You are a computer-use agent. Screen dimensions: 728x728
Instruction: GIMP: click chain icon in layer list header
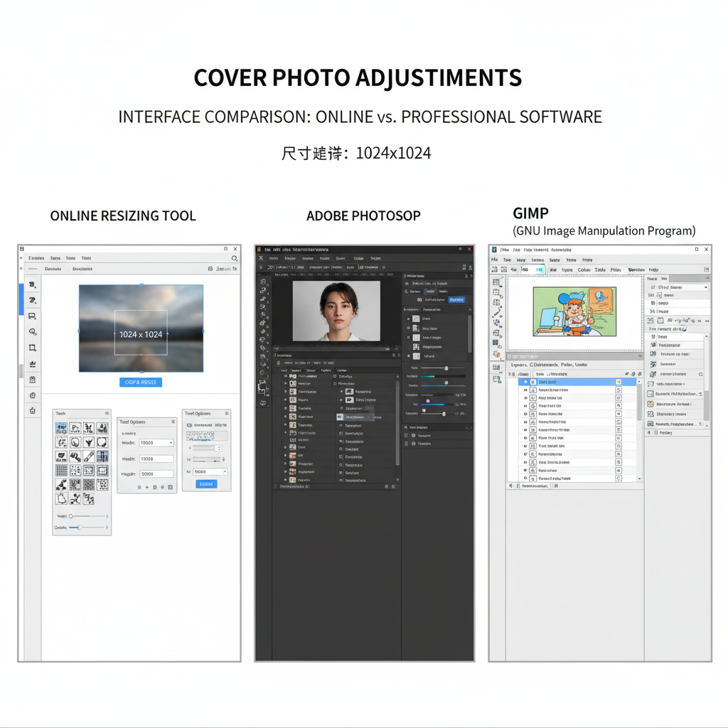point(633,374)
